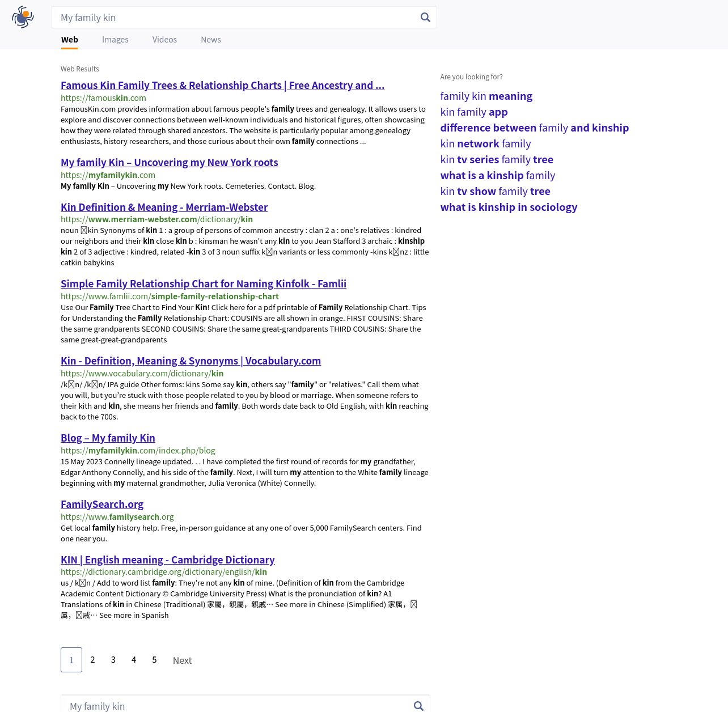
Task: Select suggestion what is a kinship family
Action: click(497, 176)
